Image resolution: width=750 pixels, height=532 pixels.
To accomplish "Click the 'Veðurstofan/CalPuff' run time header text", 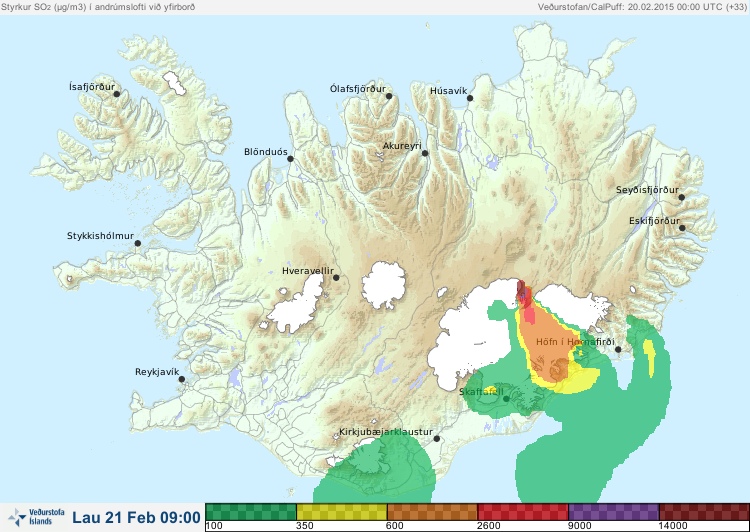I will point(642,7).
